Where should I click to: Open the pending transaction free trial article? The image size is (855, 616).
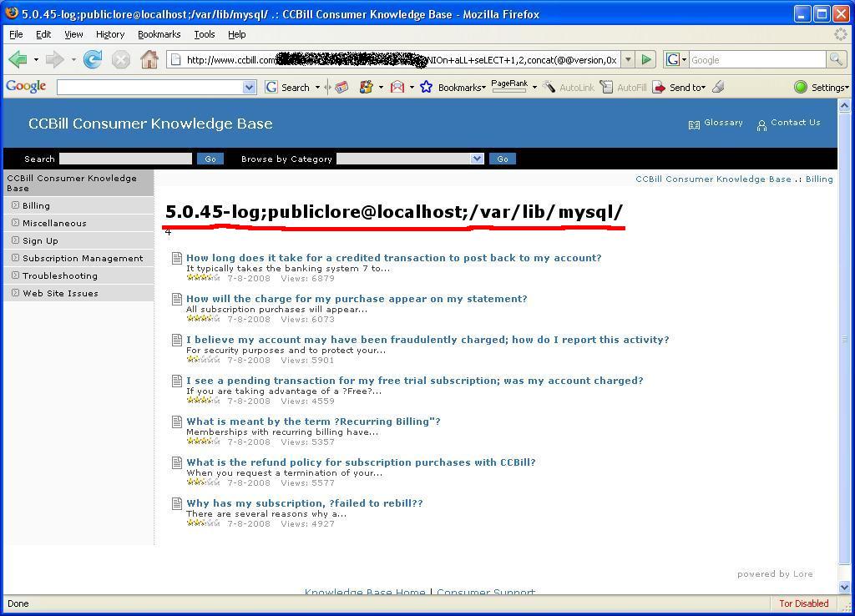[415, 381]
